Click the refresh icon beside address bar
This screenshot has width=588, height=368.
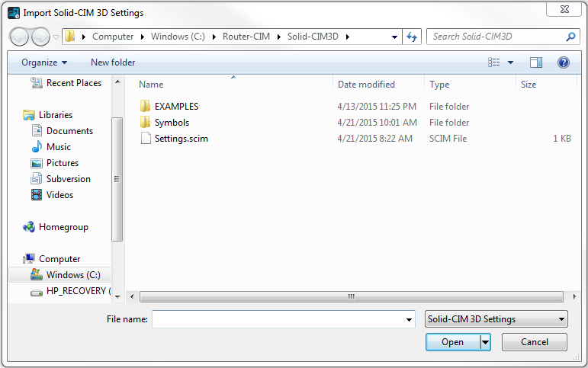click(x=412, y=37)
